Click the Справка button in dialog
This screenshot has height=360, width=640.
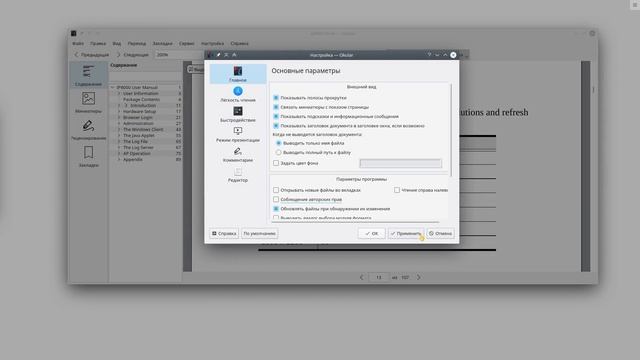pyautogui.click(x=224, y=233)
